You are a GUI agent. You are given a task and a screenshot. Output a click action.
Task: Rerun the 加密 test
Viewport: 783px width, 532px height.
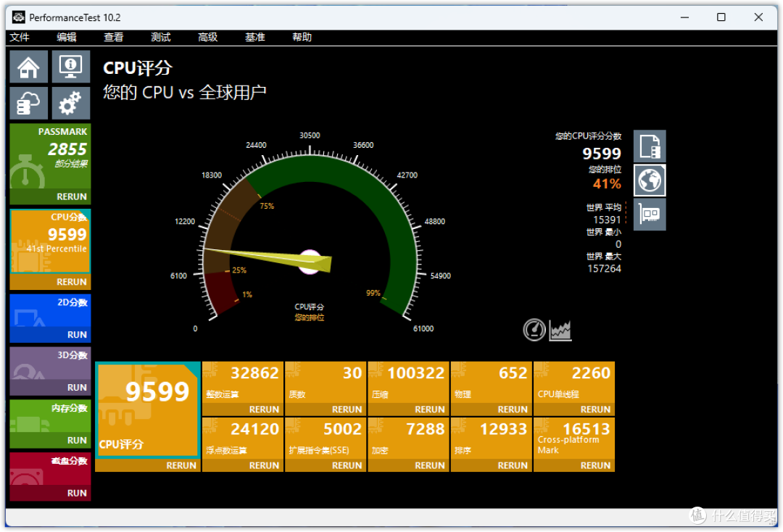[x=430, y=465]
